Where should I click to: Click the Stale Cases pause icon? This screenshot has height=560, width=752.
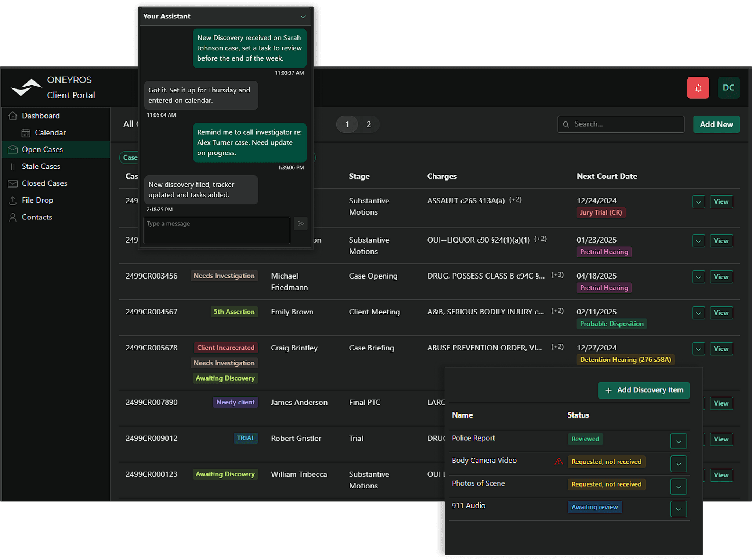click(13, 167)
